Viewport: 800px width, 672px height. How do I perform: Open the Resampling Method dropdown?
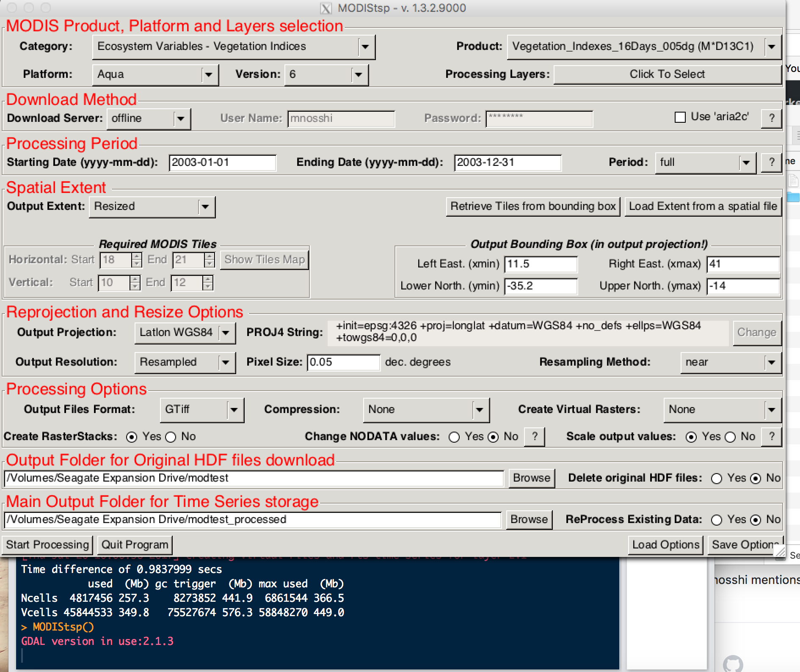pyautogui.click(x=771, y=362)
